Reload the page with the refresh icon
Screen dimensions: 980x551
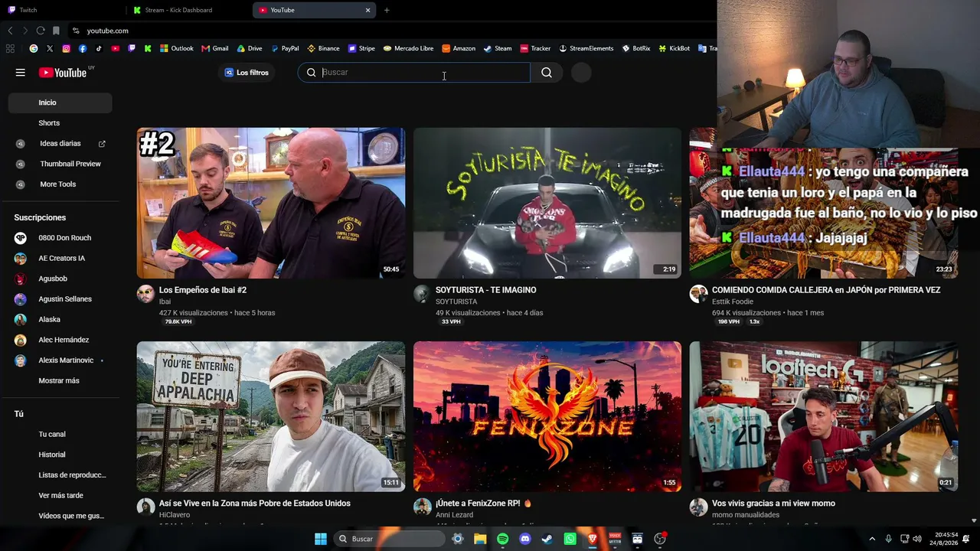click(x=41, y=31)
